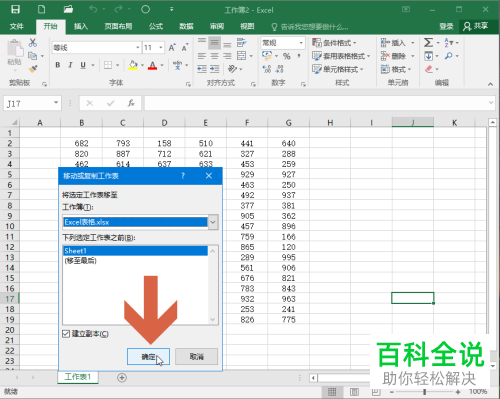Screen dimensions: 500x399
Task: Click the Cancel button in dialog
Action: point(197,357)
